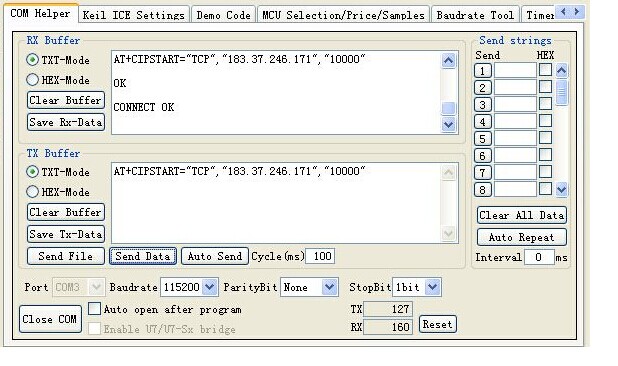Click the tab strip left scroll arrow

tap(563, 12)
